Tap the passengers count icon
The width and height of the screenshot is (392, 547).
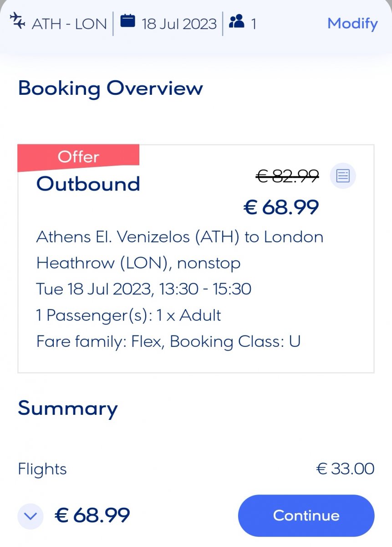[237, 21]
